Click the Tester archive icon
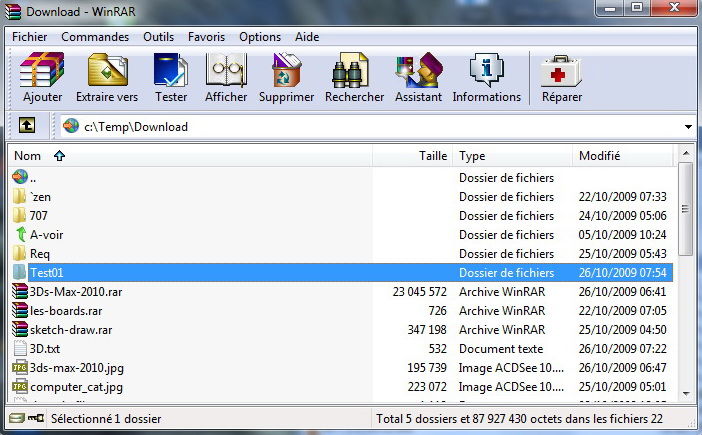702x435 pixels. click(171, 70)
